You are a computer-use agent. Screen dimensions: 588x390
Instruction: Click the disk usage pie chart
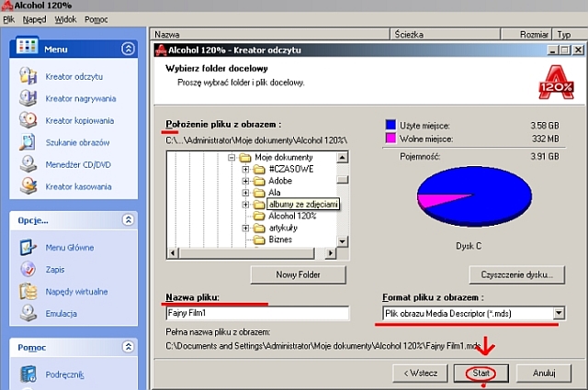click(474, 196)
